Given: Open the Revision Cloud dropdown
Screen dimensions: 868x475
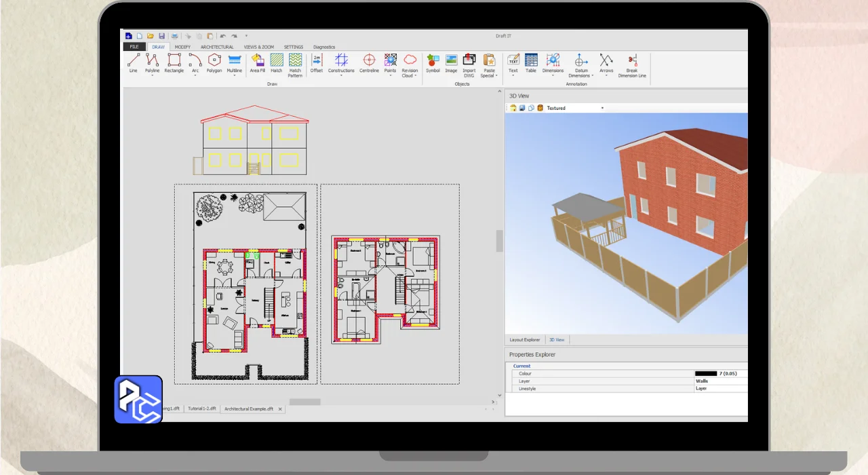Looking at the screenshot, I should [410, 75].
